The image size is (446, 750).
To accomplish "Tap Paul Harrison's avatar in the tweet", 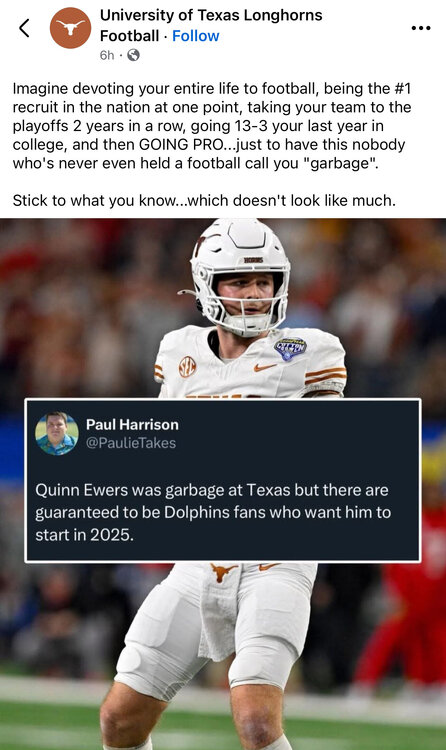I will [56, 433].
